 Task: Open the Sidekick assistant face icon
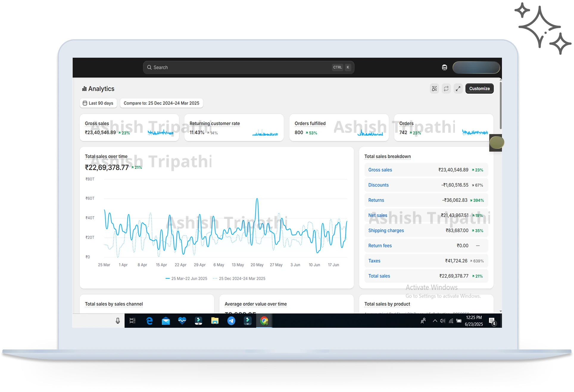pos(444,68)
